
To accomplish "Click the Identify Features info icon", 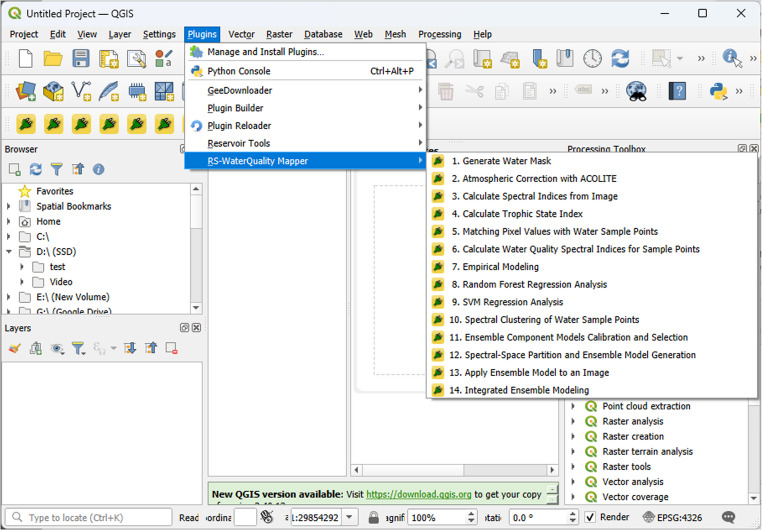I will point(732,58).
